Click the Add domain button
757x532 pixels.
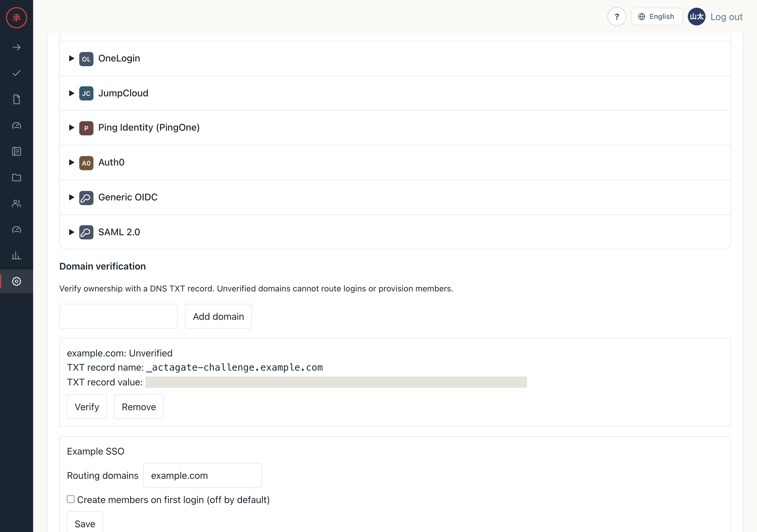[x=218, y=317]
